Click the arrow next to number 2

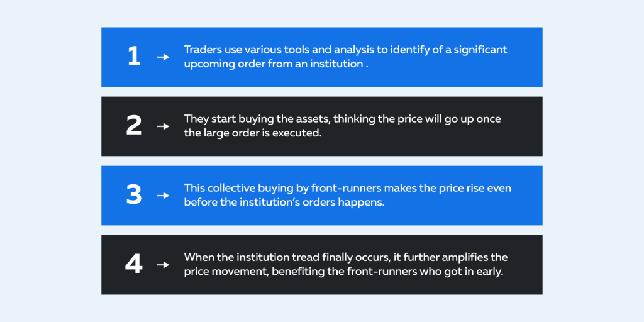point(163,126)
